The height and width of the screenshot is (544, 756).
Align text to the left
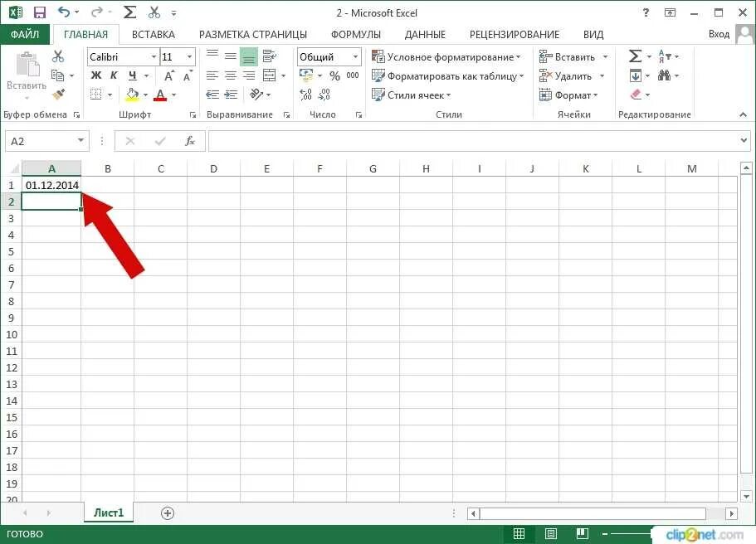point(212,75)
